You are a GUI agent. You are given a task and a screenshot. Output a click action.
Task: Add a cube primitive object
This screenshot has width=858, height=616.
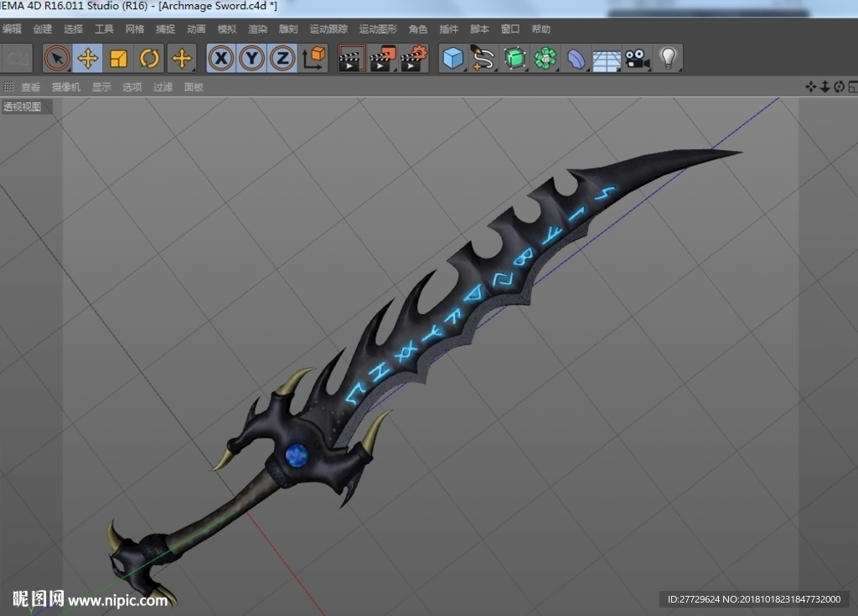coord(453,58)
